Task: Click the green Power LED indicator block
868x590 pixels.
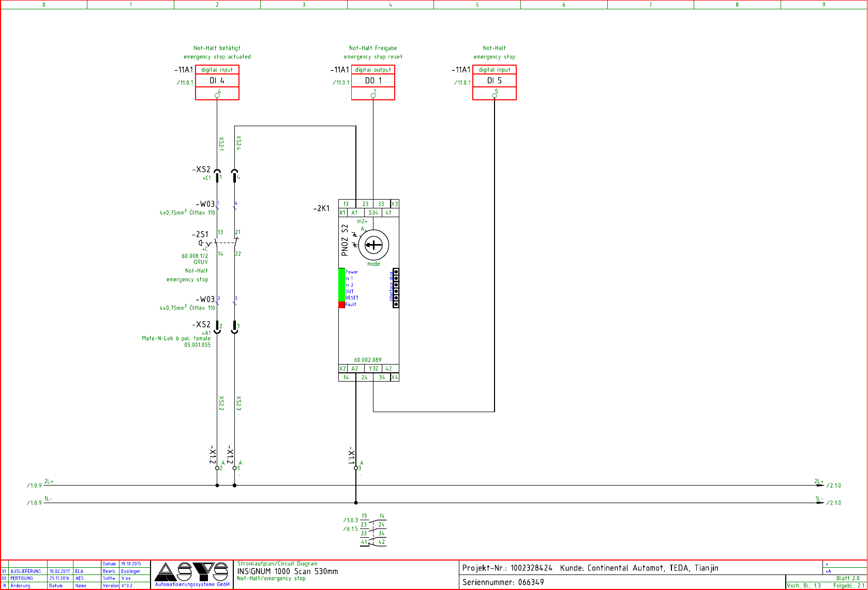Action: [x=341, y=284]
